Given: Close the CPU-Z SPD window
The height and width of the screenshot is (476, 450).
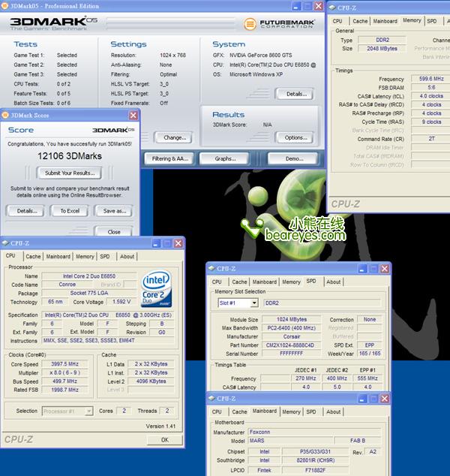Looking at the screenshot, I should tap(385, 269).
